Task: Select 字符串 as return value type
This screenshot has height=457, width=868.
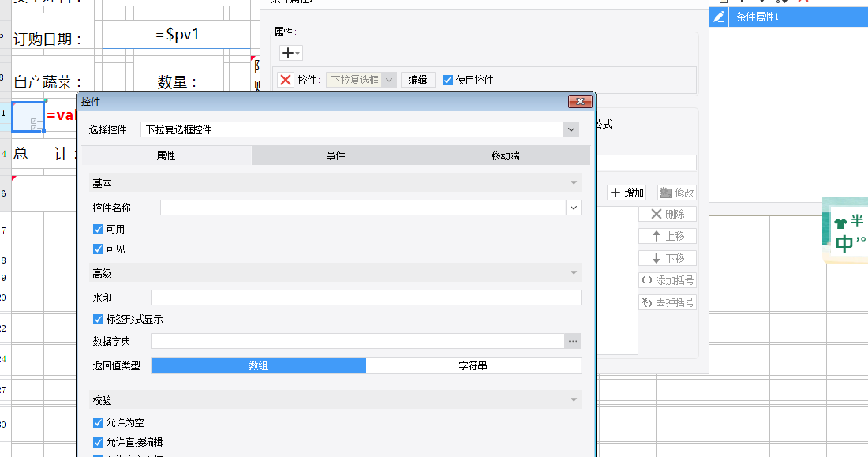Action: 473,365
